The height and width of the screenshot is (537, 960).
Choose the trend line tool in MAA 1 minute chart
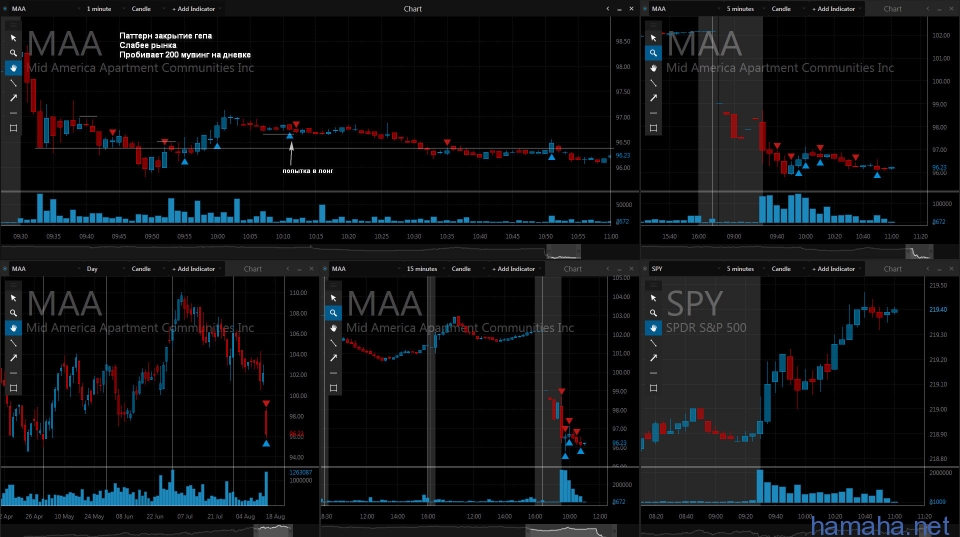(13, 83)
